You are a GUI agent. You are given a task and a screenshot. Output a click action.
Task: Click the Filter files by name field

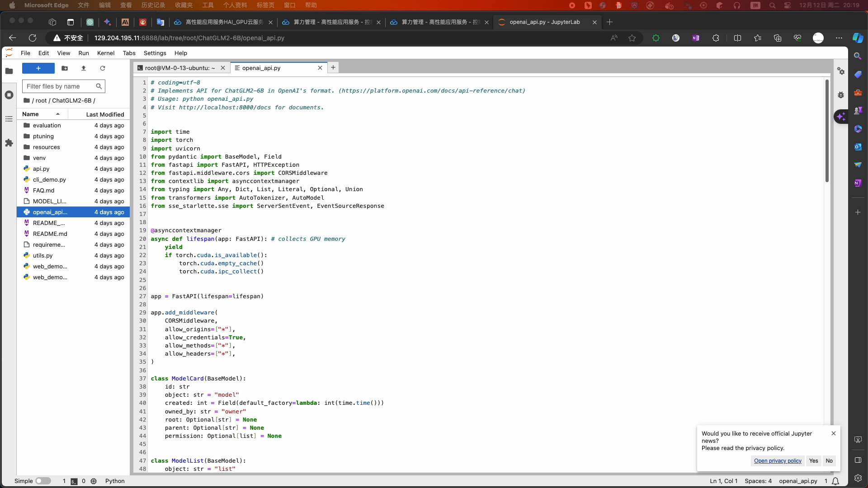[x=59, y=86]
